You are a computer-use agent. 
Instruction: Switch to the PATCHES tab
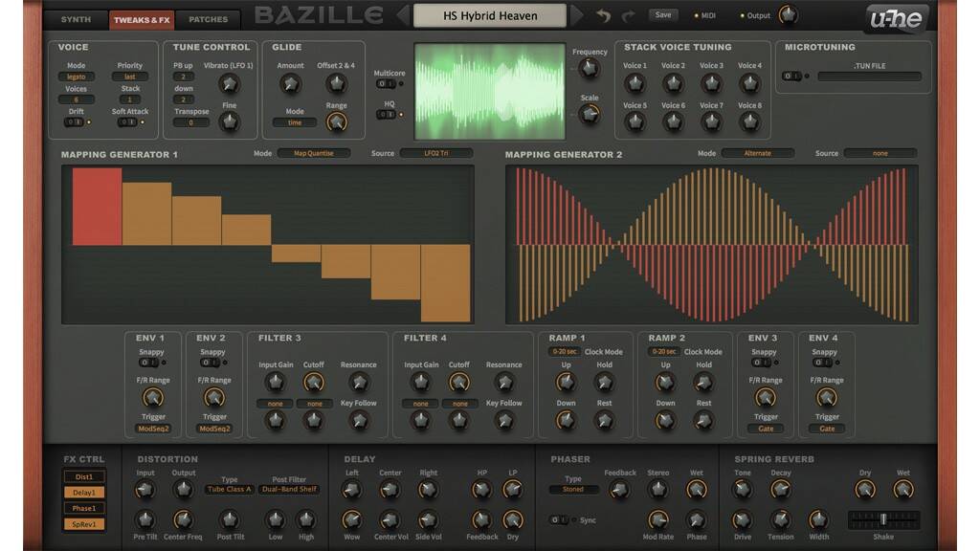[x=208, y=19]
